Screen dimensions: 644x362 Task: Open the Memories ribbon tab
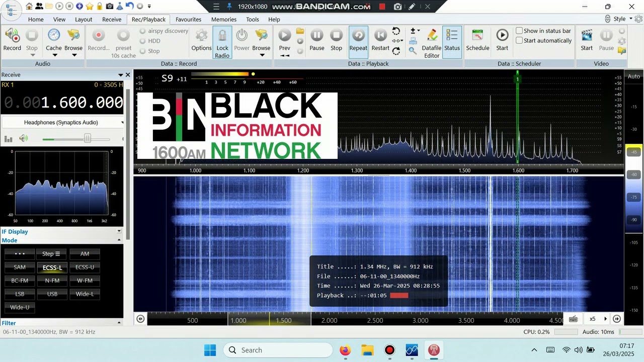click(x=224, y=19)
